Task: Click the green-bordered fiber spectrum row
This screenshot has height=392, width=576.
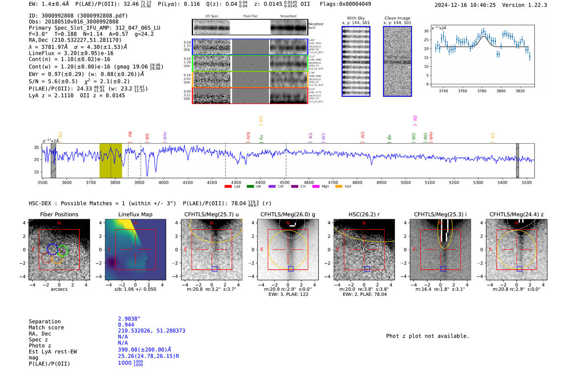Action: pos(250,63)
